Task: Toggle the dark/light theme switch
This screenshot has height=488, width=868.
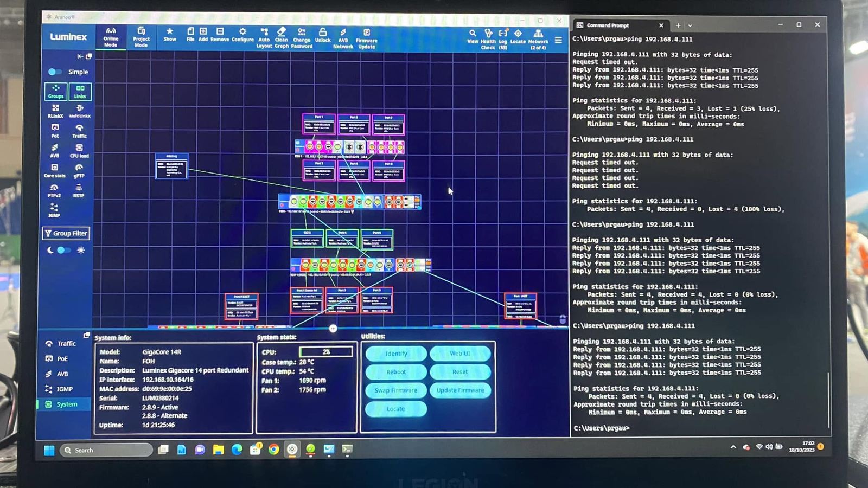Action: [x=64, y=250]
